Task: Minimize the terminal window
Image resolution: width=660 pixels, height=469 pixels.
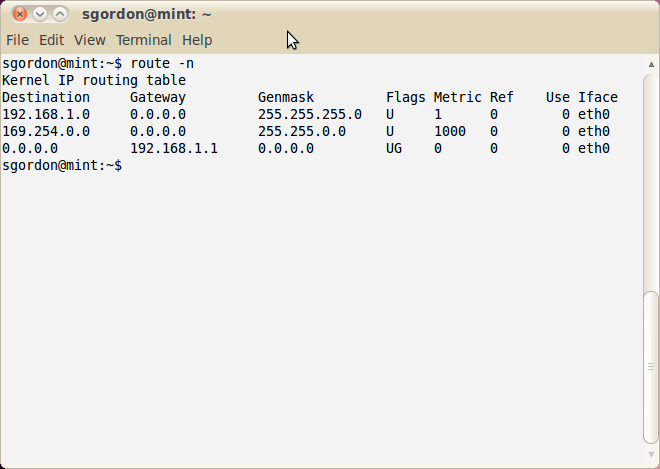Action: pyautogui.click(x=40, y=14)
